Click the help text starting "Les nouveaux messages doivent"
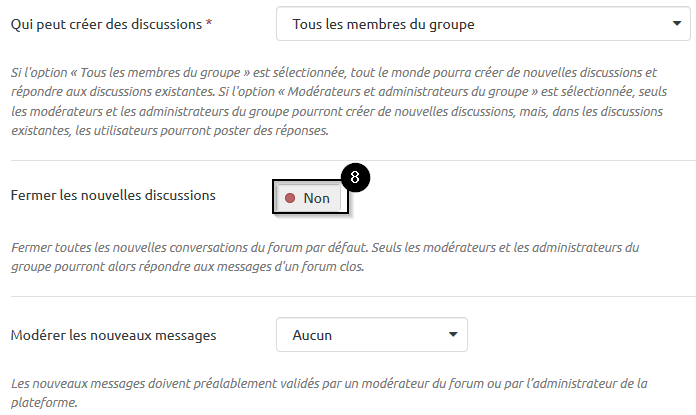This screenshot has height=415, width=696. pyautogui.click(x=328, y=393)
